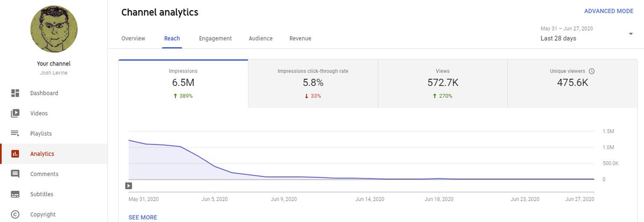Open Comments via its speech bubble icon
The height and width of the screenshot is (222, 644).
click(x=15, y=174)
